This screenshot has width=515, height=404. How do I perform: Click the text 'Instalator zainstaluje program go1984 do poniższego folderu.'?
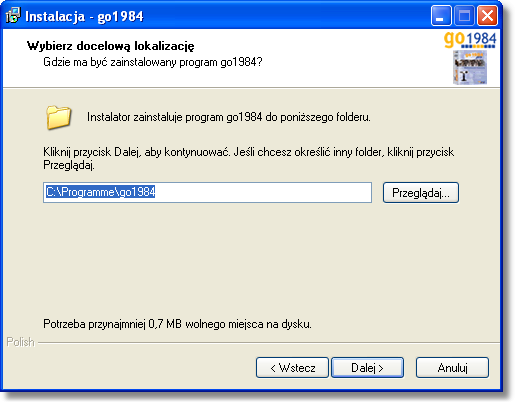click(x=229, y=117)
